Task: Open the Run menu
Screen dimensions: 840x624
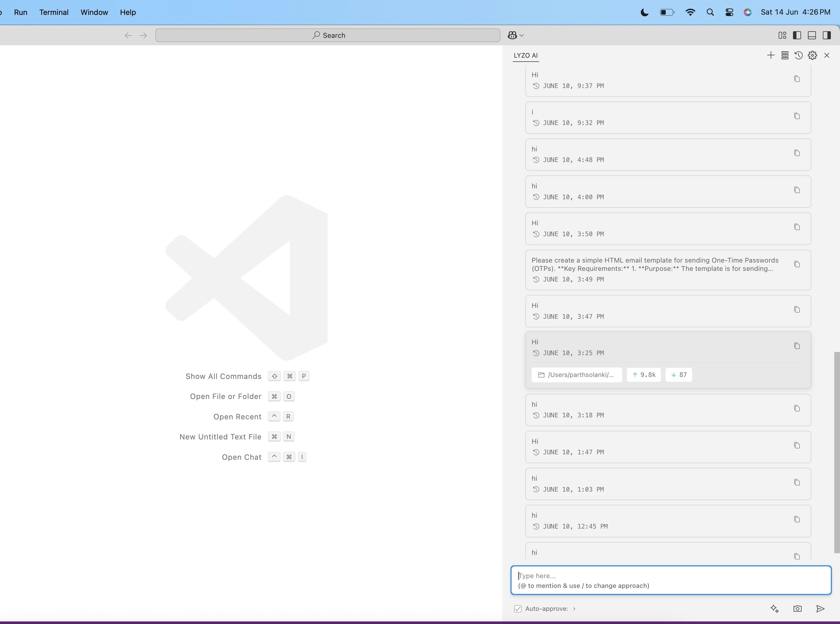Action: point(20,12)
